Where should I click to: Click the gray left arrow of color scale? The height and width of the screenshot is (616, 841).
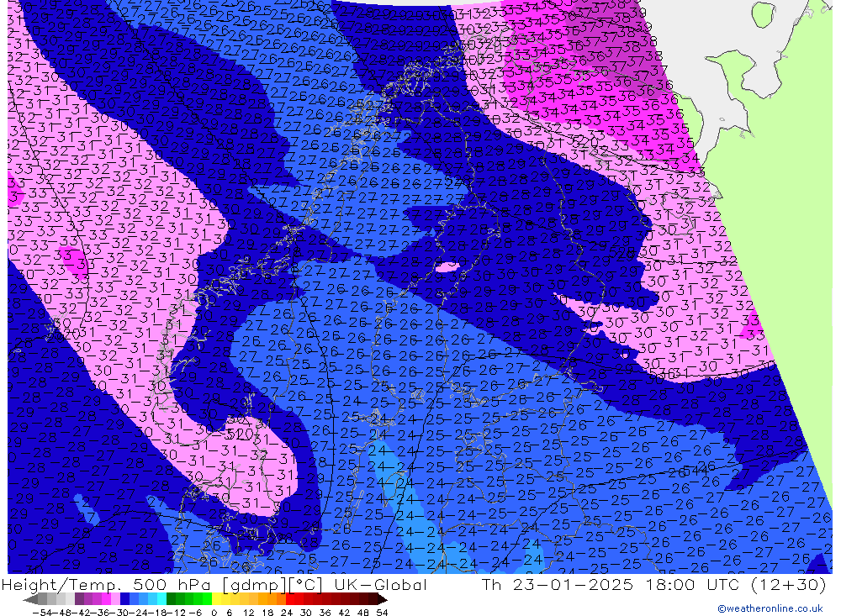30,600
